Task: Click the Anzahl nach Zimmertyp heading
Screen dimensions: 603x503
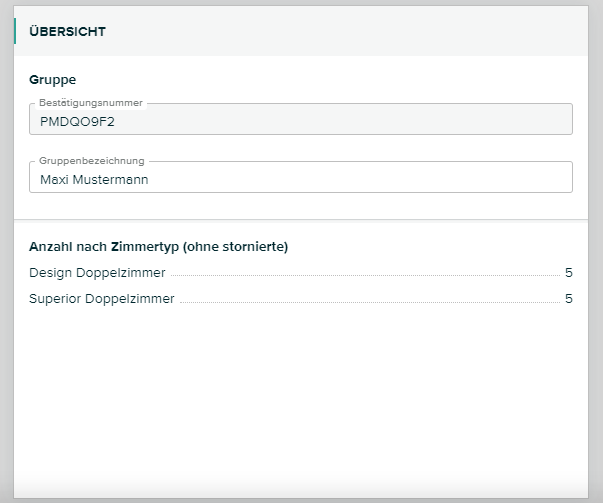Action: tap(120, 246)
